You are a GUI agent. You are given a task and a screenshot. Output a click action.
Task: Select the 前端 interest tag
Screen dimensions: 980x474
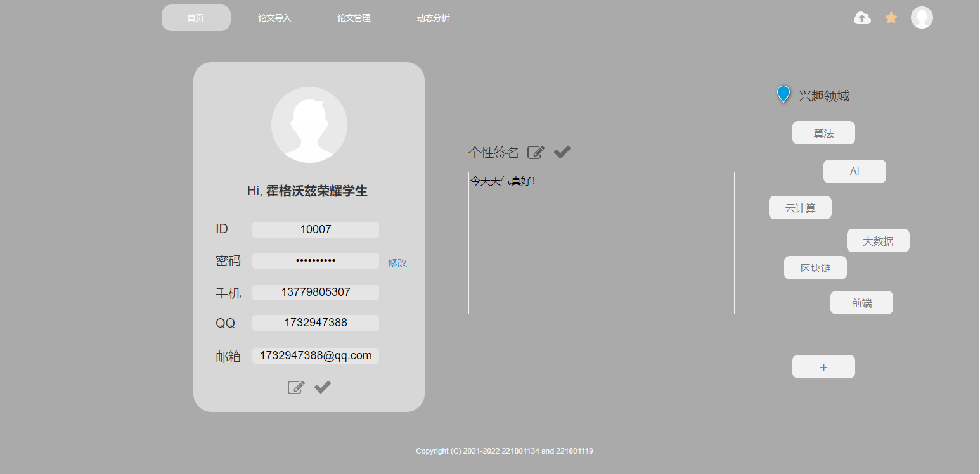pyautogui.click(x=861, y=303)
